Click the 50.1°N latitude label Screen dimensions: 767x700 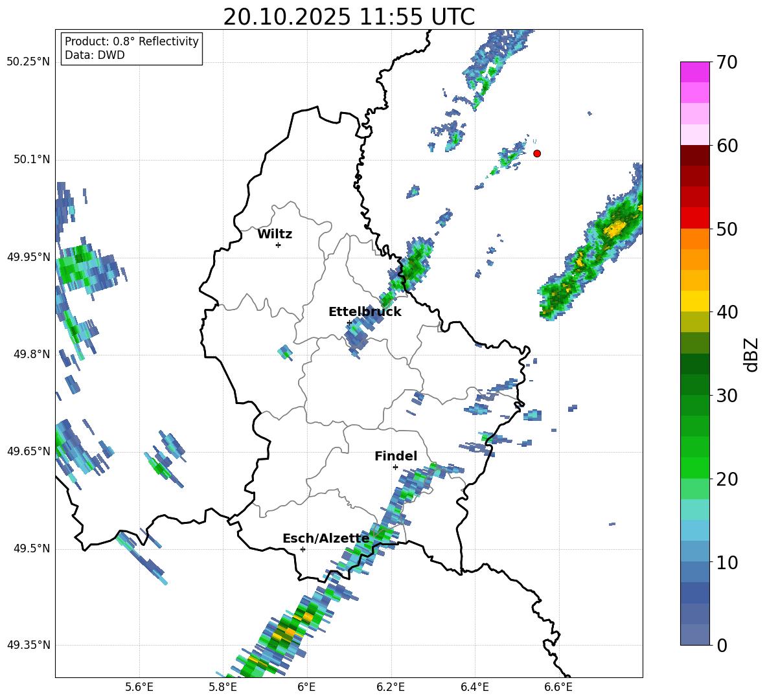[x=31, y=160]
